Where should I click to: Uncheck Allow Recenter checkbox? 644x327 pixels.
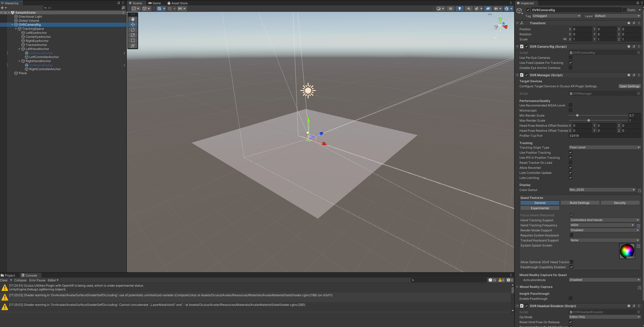571,168
